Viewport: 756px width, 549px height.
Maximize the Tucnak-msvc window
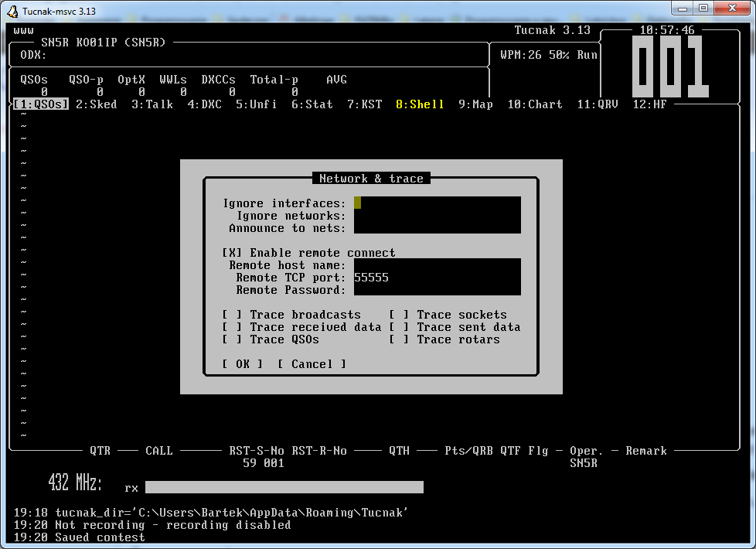pos(703,9)
